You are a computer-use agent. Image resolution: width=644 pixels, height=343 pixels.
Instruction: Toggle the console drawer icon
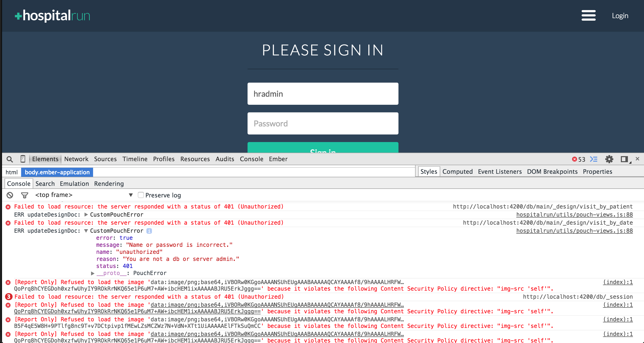594,159
